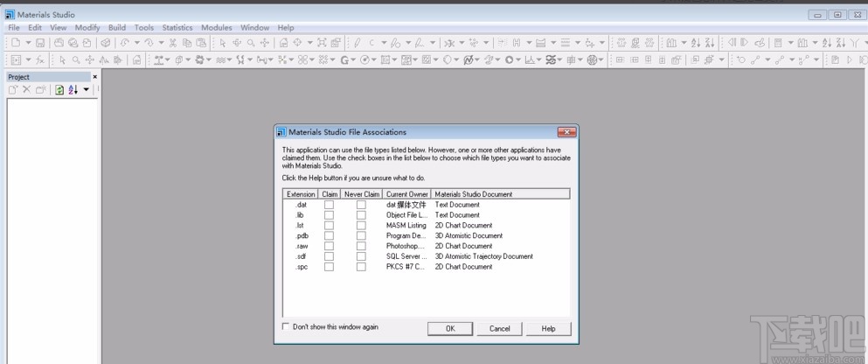The height and width of the screenshot is (364, 868).
Task: Click the knot-shaped module icon
Action: point(550,59)
